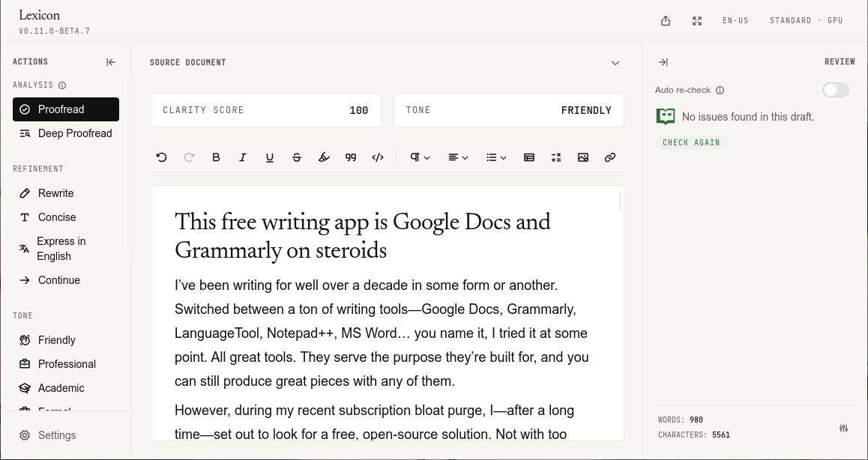Viewport: 868px width, 460px height.
Task: Click the Characters: 5561 count
Action: coord(694,435)
